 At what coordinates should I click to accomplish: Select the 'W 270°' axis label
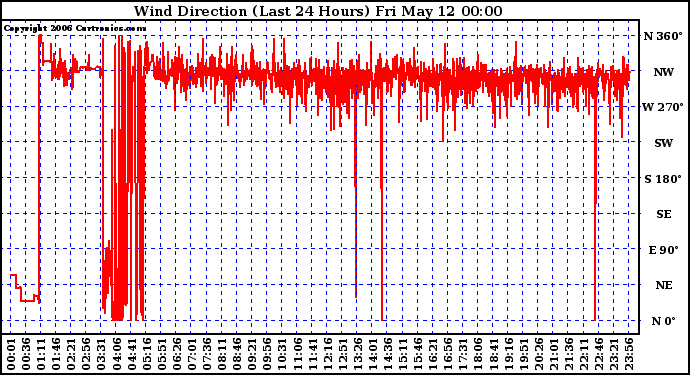coord(663,107)
